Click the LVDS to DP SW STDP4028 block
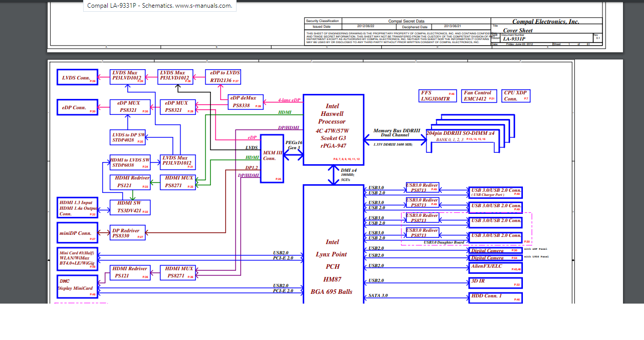 tap(128, 137)
